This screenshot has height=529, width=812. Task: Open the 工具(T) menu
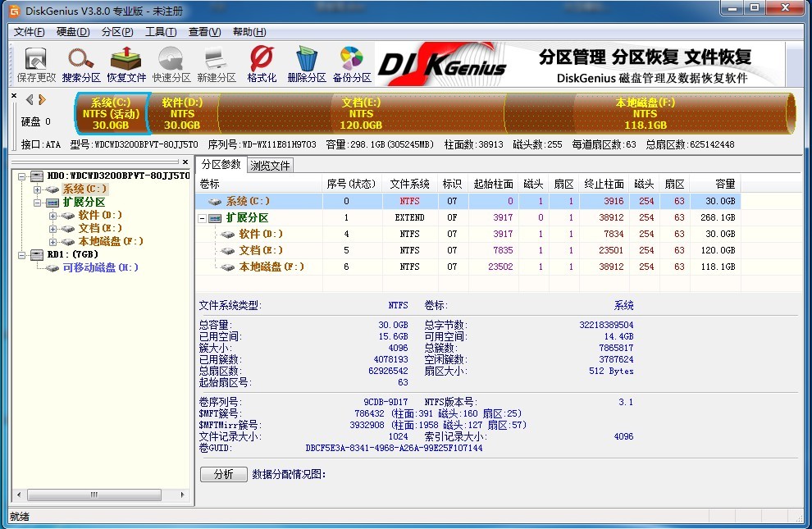160,32
